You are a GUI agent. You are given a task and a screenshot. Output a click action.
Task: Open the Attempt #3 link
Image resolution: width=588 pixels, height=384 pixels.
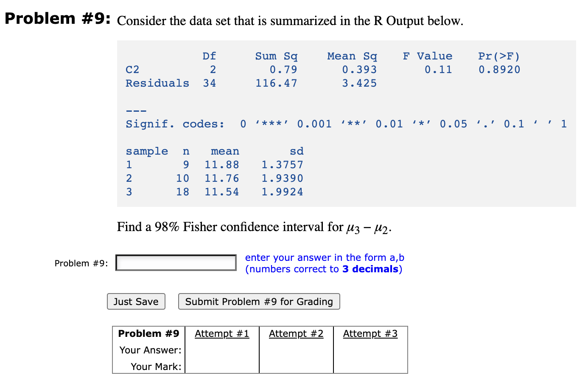pyautogui.click(x=370, y=334)
